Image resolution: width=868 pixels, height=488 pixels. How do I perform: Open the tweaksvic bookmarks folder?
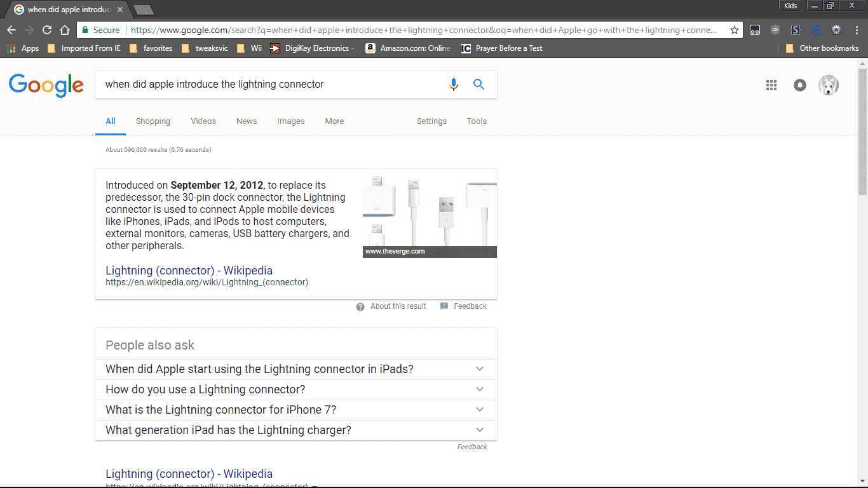205,48
